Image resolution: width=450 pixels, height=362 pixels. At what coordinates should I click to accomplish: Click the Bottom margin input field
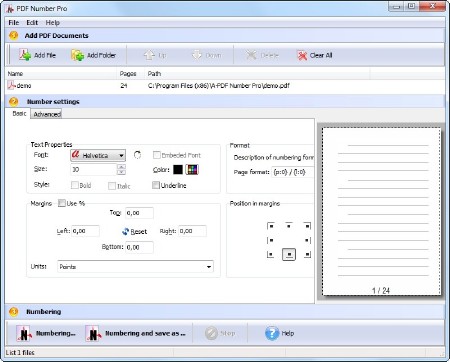click(x=139, y=247)
